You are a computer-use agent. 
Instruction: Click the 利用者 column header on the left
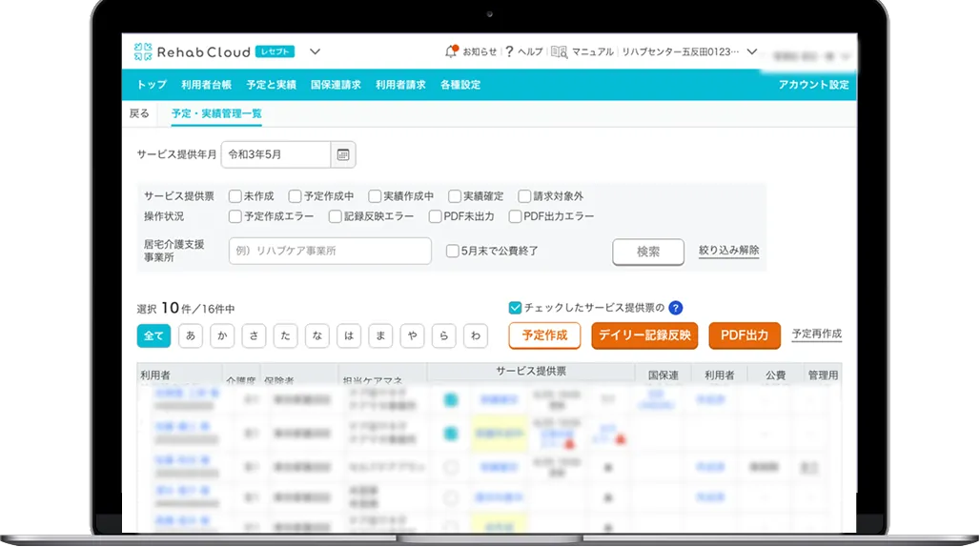coord(155,375)
